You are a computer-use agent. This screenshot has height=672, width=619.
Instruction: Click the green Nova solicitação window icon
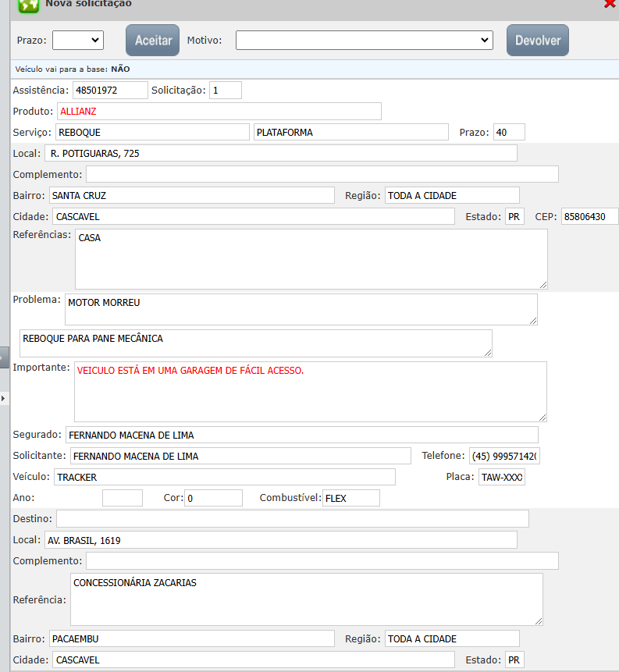[x=28, y=4]
